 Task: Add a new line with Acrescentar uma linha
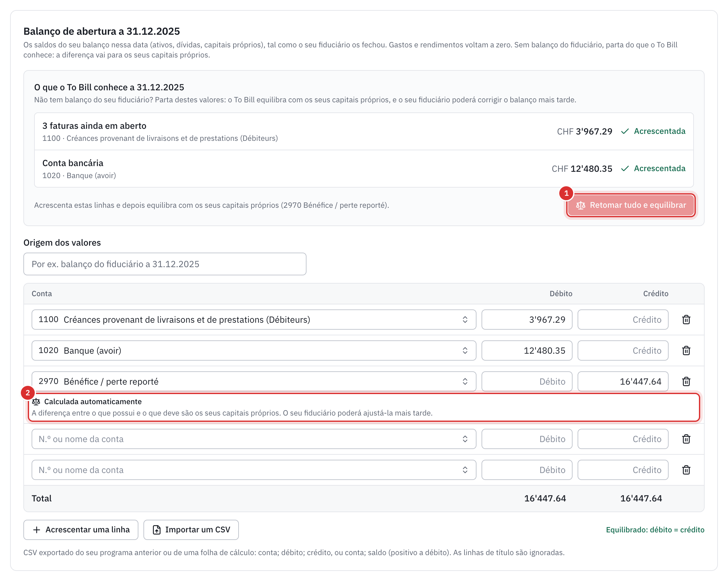coord(81,530)
